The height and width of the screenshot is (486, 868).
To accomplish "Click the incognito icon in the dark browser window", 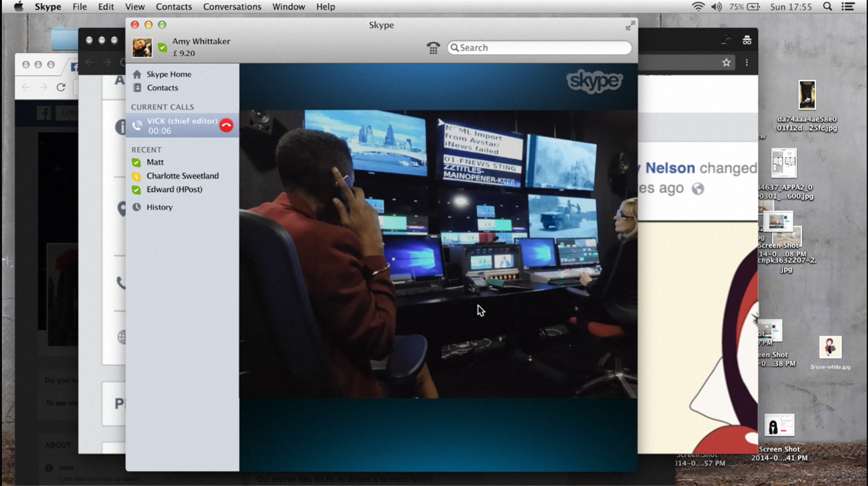I will tap(747, 40).
